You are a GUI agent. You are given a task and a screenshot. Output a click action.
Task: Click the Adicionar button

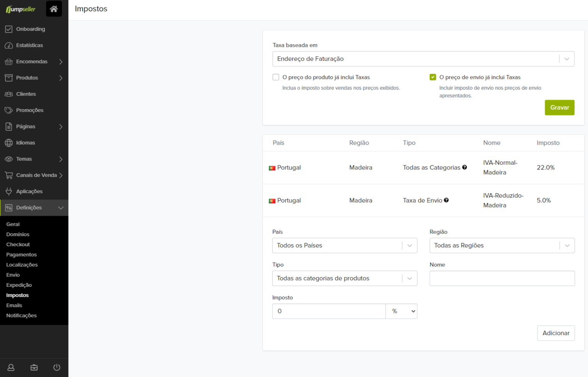click(x=556, y=333)
